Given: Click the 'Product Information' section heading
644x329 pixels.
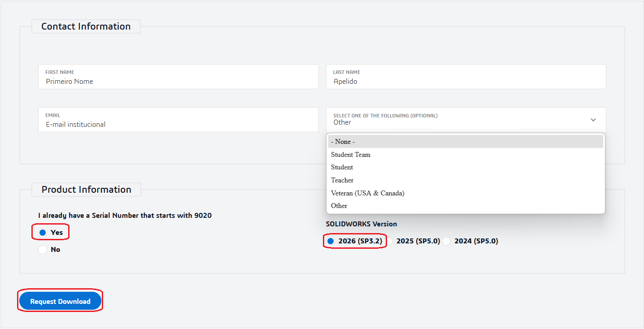Looking at the screenshot, I should click(87, 190).
